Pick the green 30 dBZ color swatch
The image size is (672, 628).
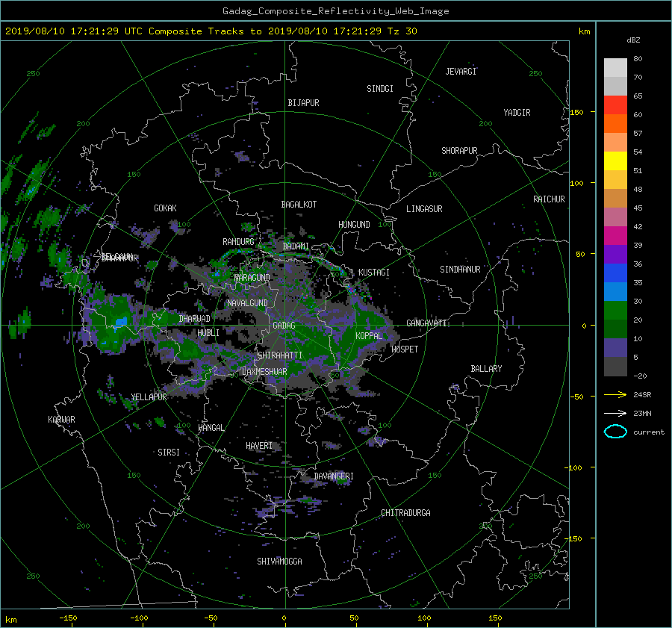pos(615,310)
